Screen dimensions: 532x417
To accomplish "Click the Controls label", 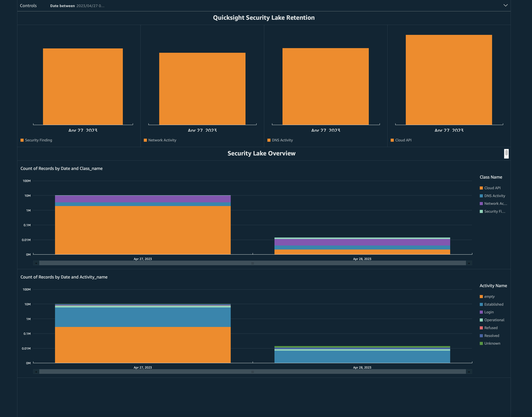I will [x=28, y=6].
